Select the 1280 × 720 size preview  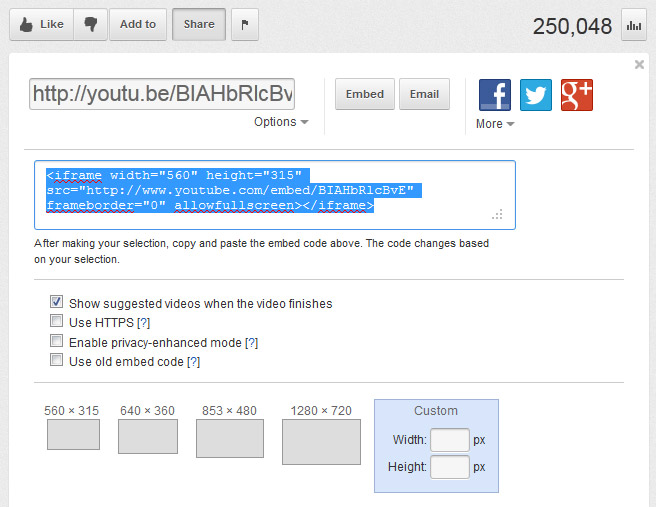point(321,442)
